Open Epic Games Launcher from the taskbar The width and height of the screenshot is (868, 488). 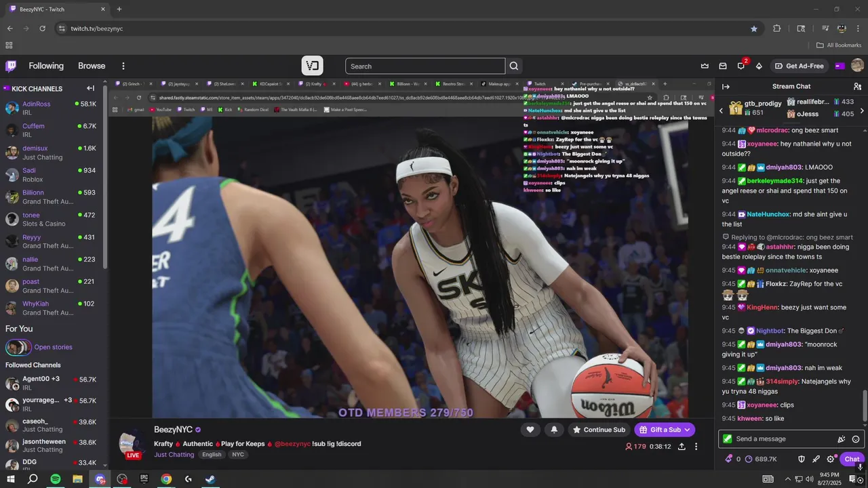144,479
